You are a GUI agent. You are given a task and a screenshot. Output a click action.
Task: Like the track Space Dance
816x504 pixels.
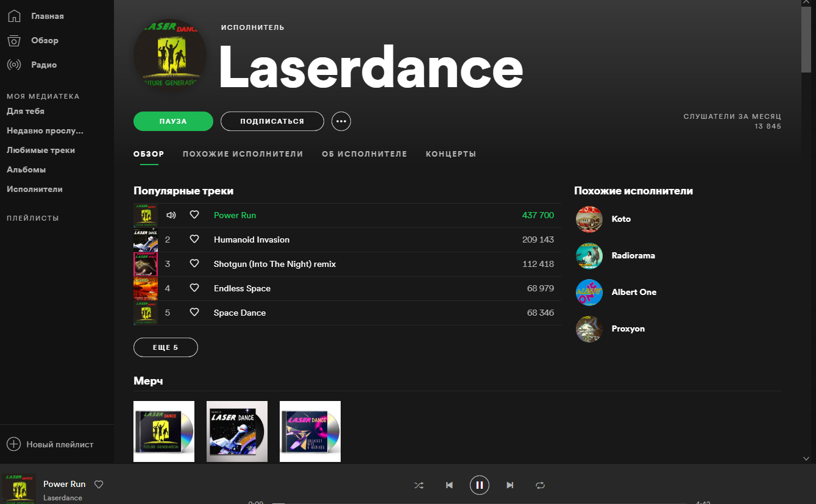pos(194,313)
